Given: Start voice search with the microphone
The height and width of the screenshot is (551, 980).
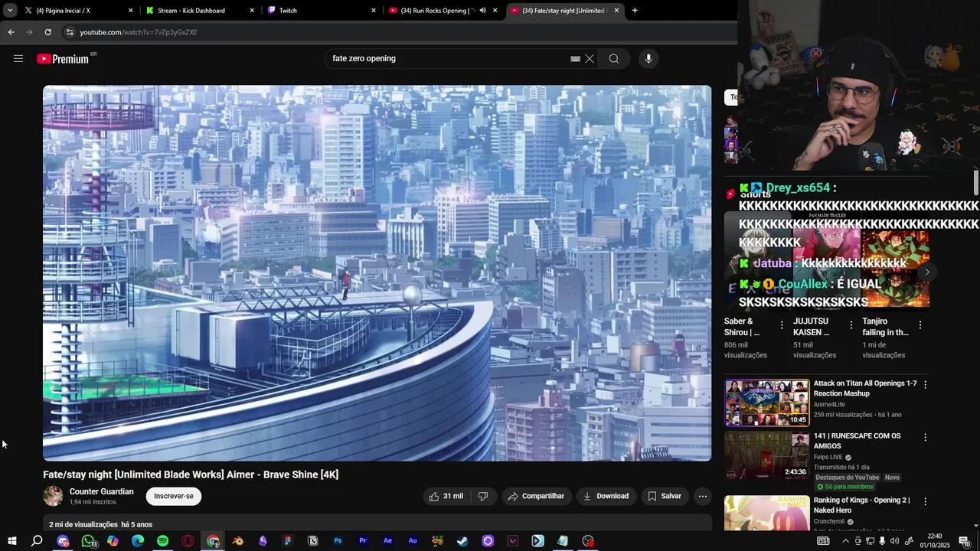Looking at the screenshot, I should click(648, 59).
